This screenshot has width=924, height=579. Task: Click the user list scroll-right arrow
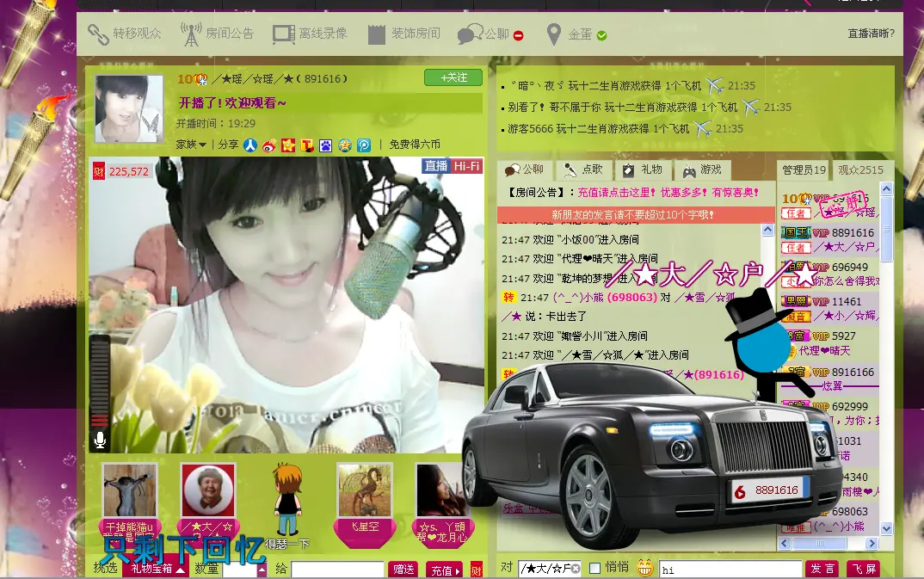coord(872,543)
